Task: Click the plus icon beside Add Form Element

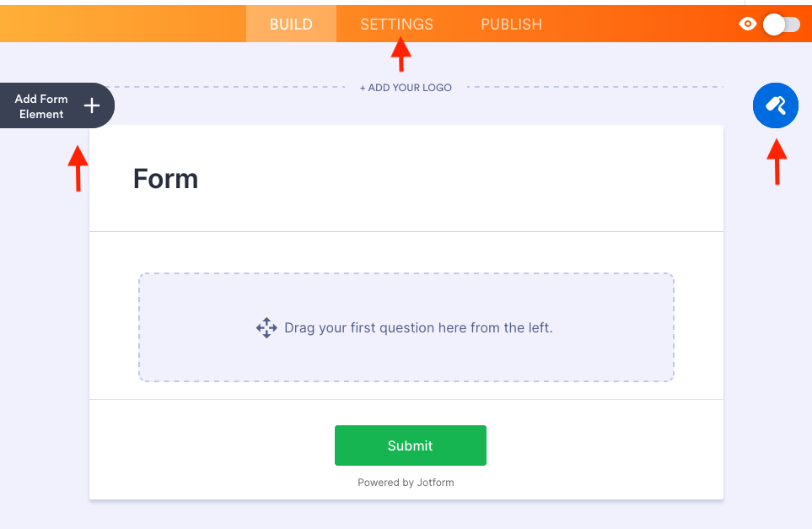Action: (x=93, y=105)
